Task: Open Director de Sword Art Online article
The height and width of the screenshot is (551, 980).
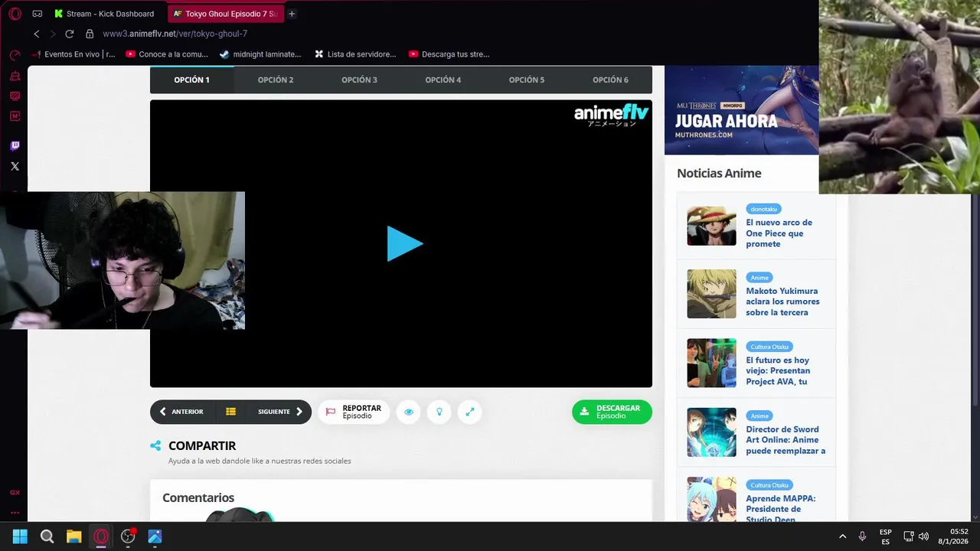Action: point(786,440)
